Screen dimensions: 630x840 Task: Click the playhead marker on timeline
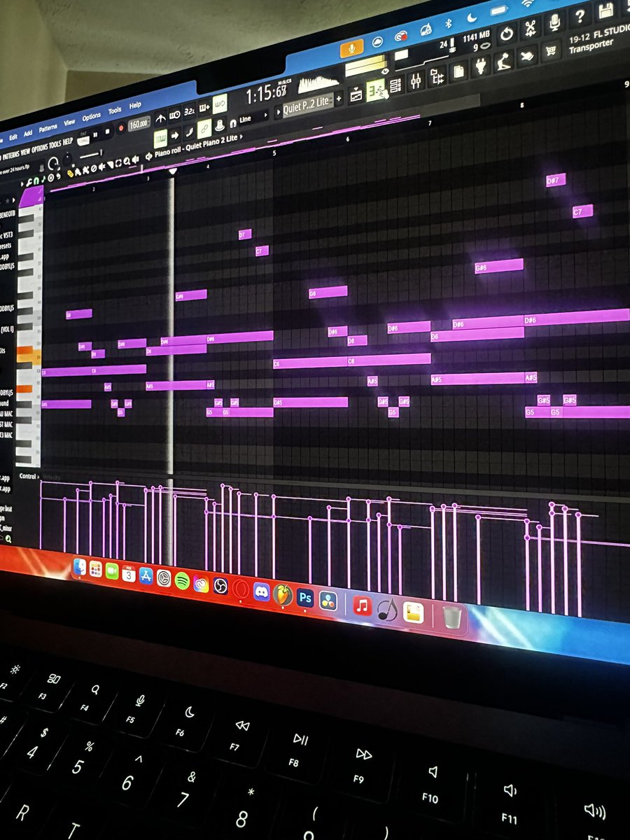tap(173, 171)
